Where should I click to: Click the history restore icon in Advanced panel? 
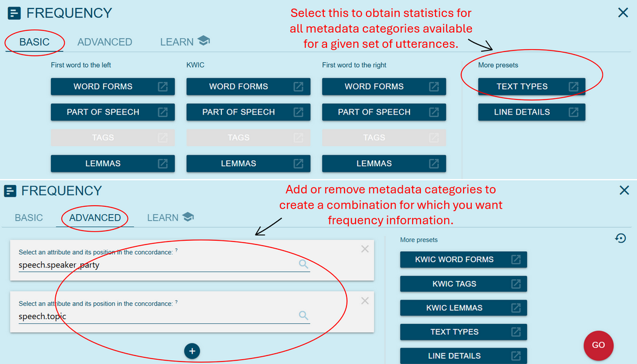point(620,238)
